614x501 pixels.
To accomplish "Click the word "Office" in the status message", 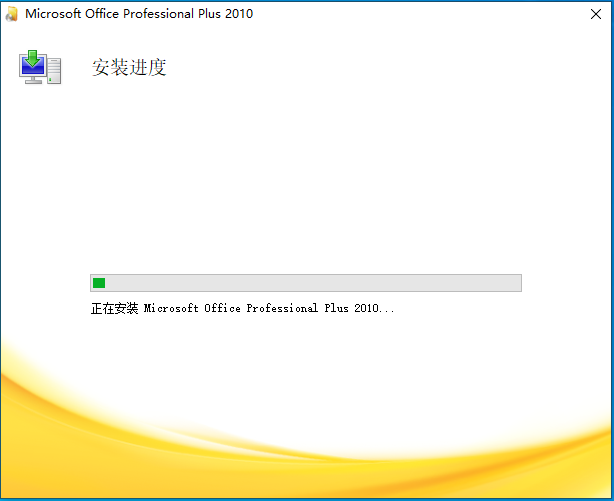I will click(x=222, y=308).
